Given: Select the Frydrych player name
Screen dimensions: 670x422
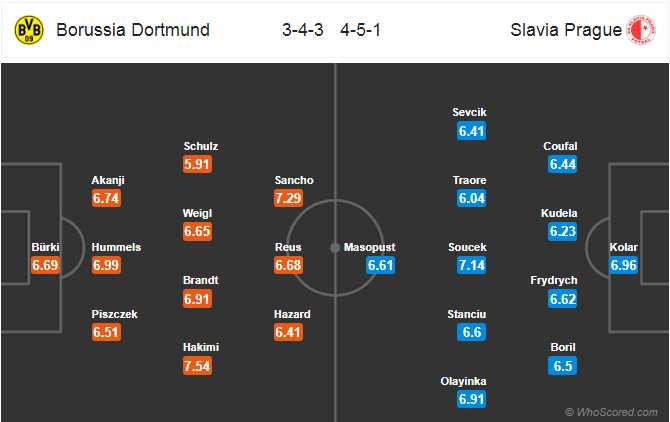Looking at the screenshot, I should [x=554, y=281].
